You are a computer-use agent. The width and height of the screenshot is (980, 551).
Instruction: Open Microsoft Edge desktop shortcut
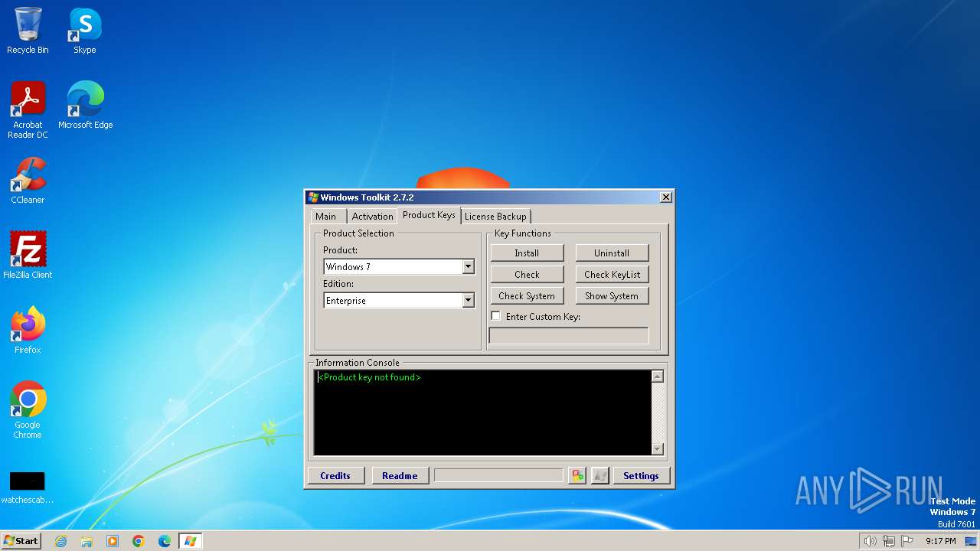[85, 105]
